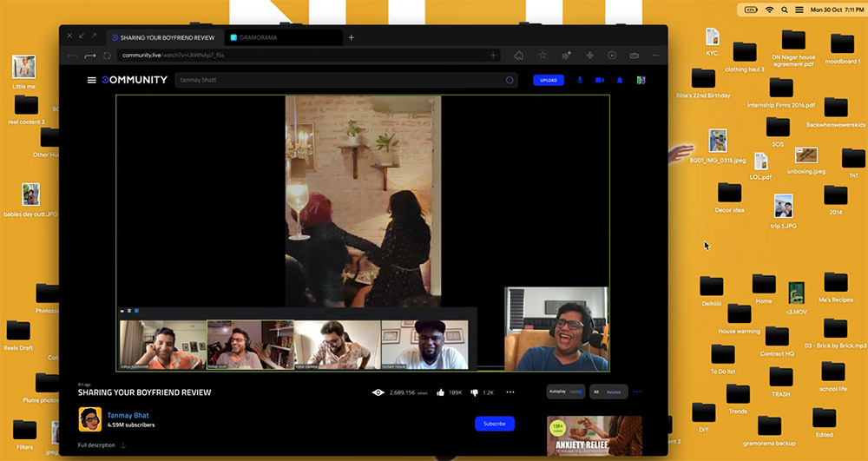868x461 pixels.
Task: Click the Upload button
Action: [x=549, y=80]
